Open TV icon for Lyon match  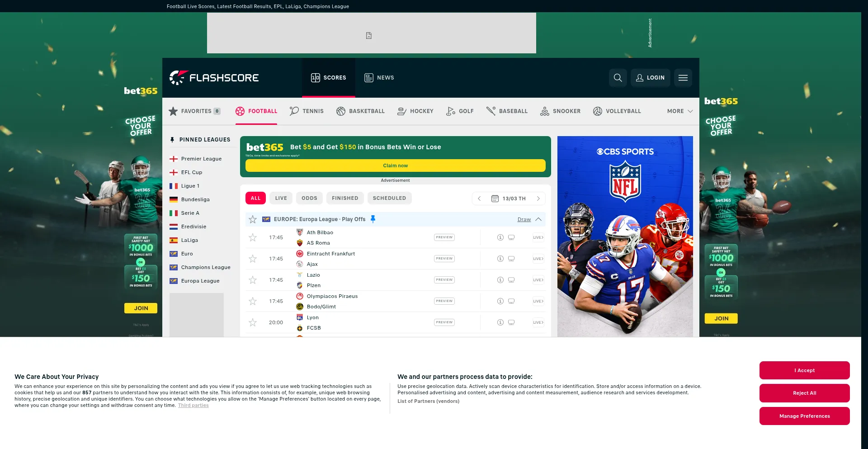click(x=511, y=322)
